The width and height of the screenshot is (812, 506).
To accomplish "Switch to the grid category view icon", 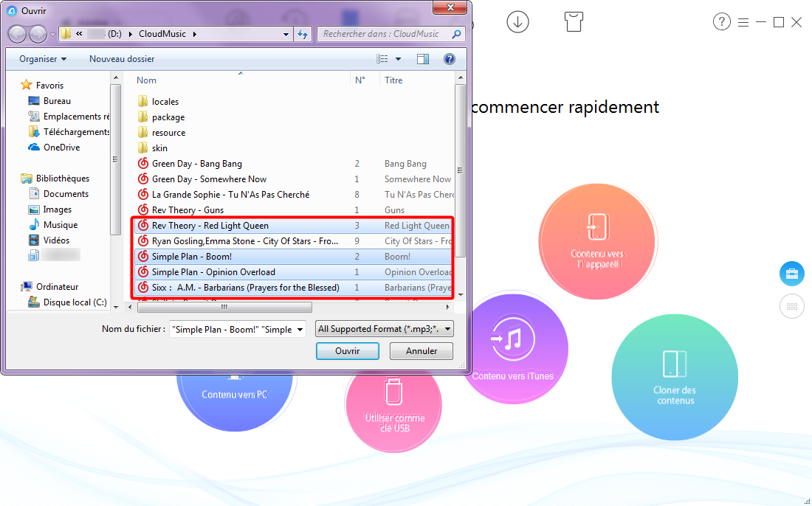I will 792,306.
